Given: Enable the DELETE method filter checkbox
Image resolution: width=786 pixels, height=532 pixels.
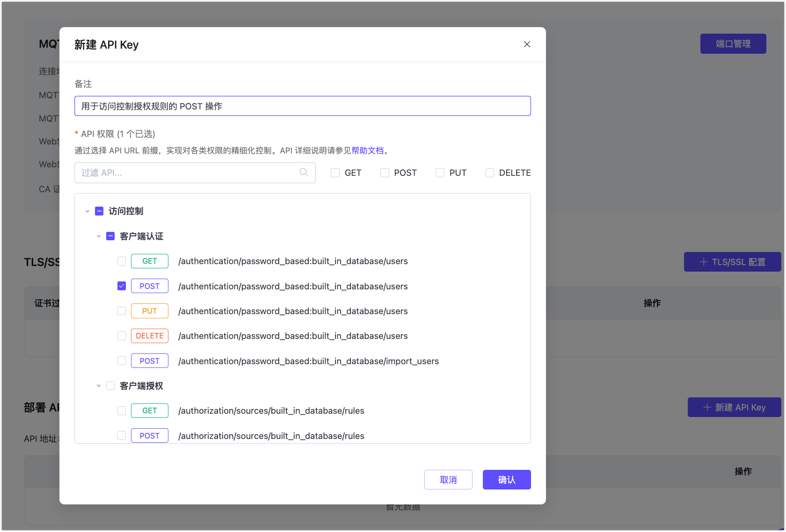Looking at the screenshot, I should tap(490, 173).
